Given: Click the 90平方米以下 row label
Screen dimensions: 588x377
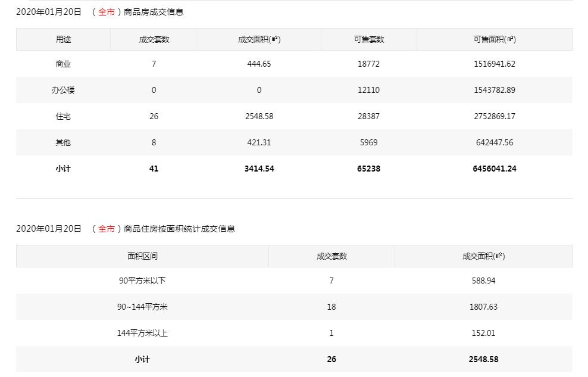Looking at the screenshot, I should coord(142,281).
